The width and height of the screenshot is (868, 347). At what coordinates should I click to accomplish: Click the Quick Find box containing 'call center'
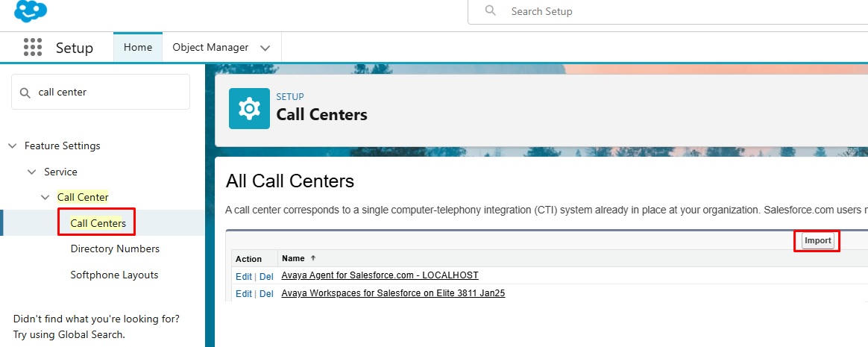(101, 92)
